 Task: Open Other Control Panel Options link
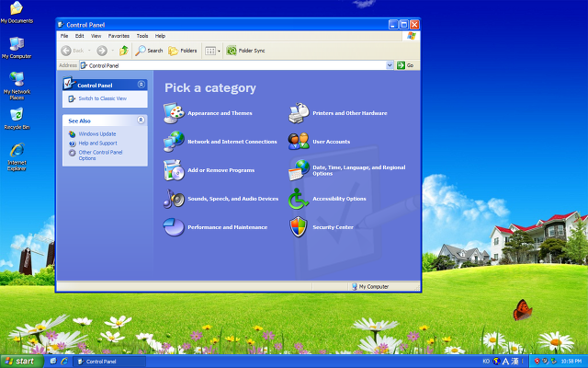click(x=100, y=155)
